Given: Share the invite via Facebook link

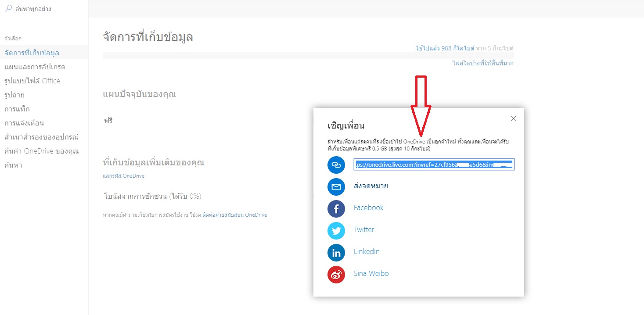Looking at the screenshot, I should 369,208.
